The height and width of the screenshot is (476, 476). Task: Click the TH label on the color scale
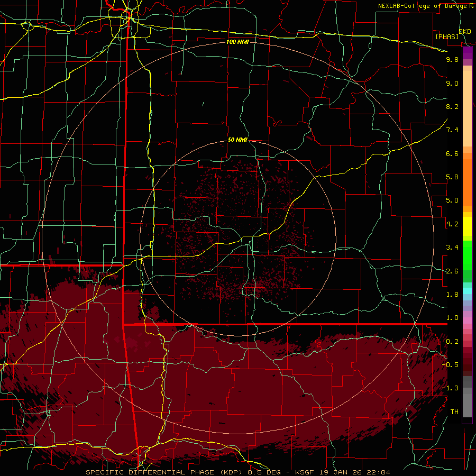(x=454, y=412)
